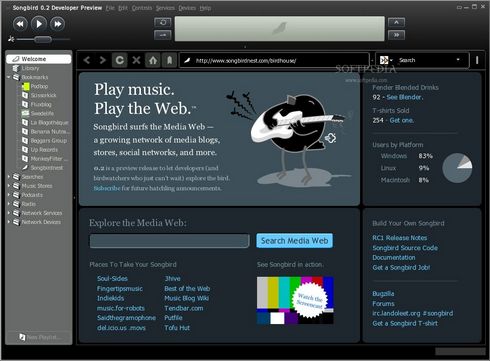The width and height of the screenshot is (490, 361).
Task: Go forward in browser history
Action: tap(103, 60)
